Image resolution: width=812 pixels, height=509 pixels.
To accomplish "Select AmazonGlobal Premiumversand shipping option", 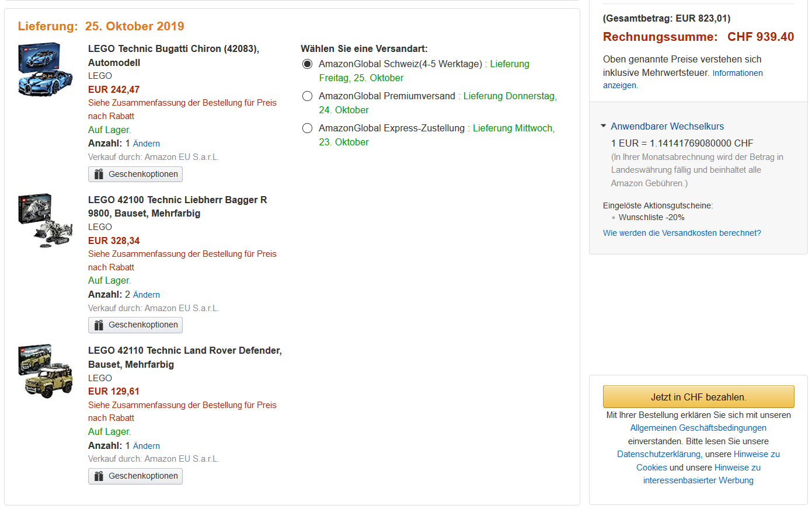I will pos(307,96).
